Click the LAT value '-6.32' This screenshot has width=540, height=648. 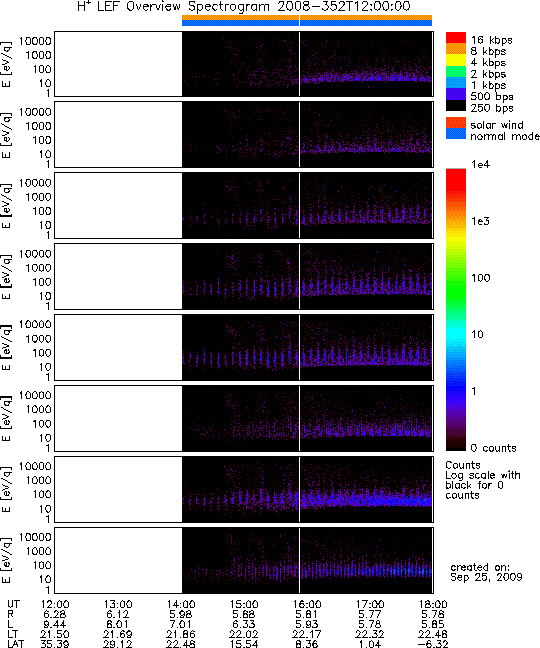tap(433, 644)
